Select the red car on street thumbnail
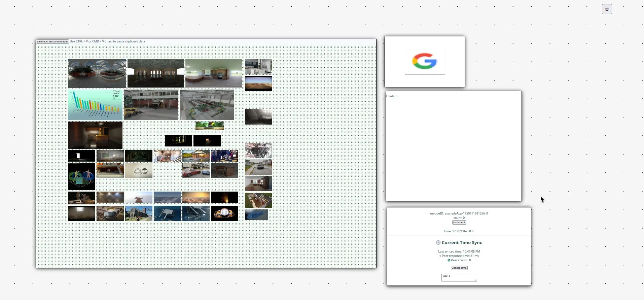 [196, 170]
